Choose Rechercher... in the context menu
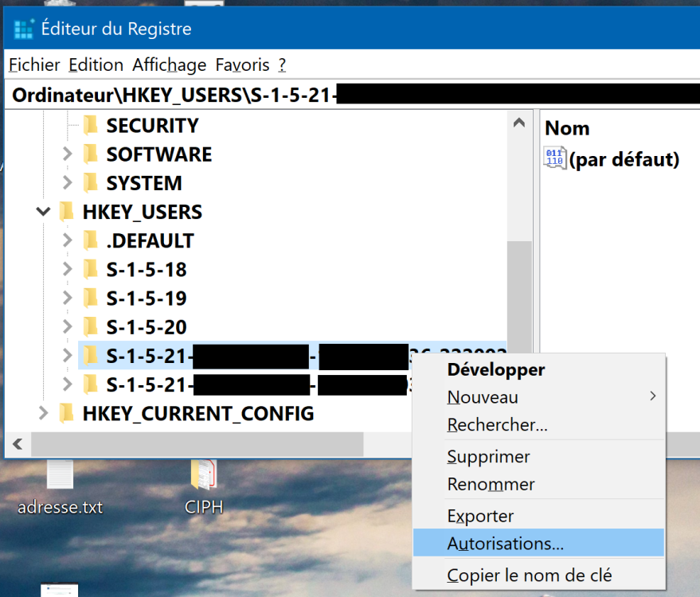The width and height of the screenshot is (700, 597). pyautogui.click(x=538, y=424)
